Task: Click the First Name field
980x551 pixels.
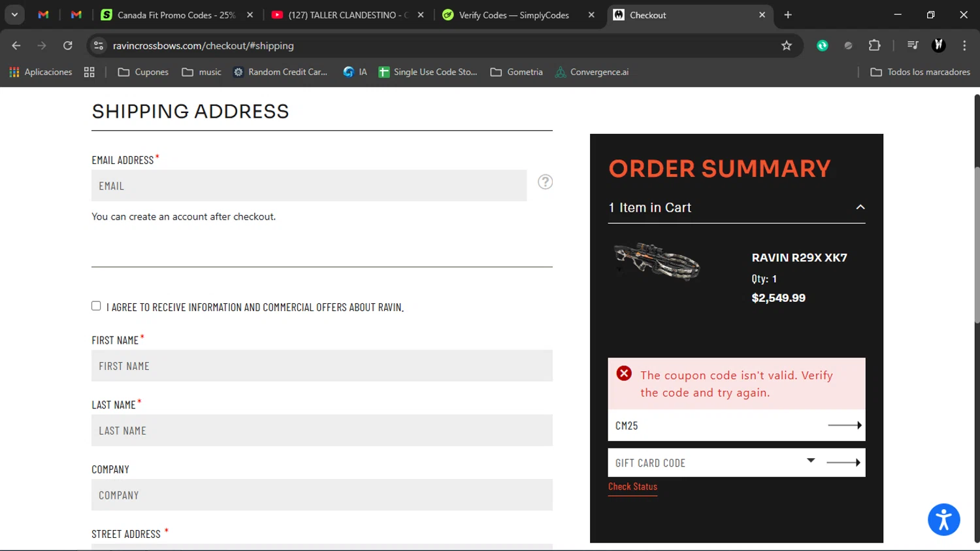Action: click(322, 366)
